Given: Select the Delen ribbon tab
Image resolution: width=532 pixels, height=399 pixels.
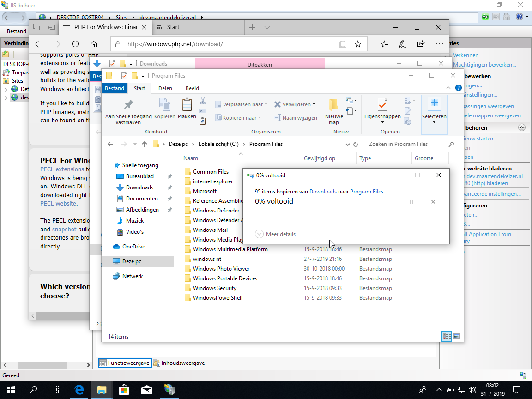Looking at the screenshot, I should (x=165, y=88).
